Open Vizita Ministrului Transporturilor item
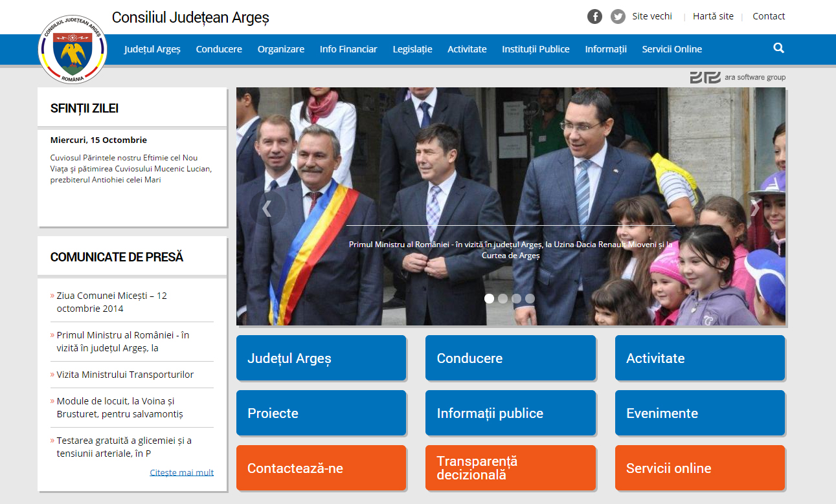This screenshot has width=836, height=504. pyautogui.click(x=125, y=375)
